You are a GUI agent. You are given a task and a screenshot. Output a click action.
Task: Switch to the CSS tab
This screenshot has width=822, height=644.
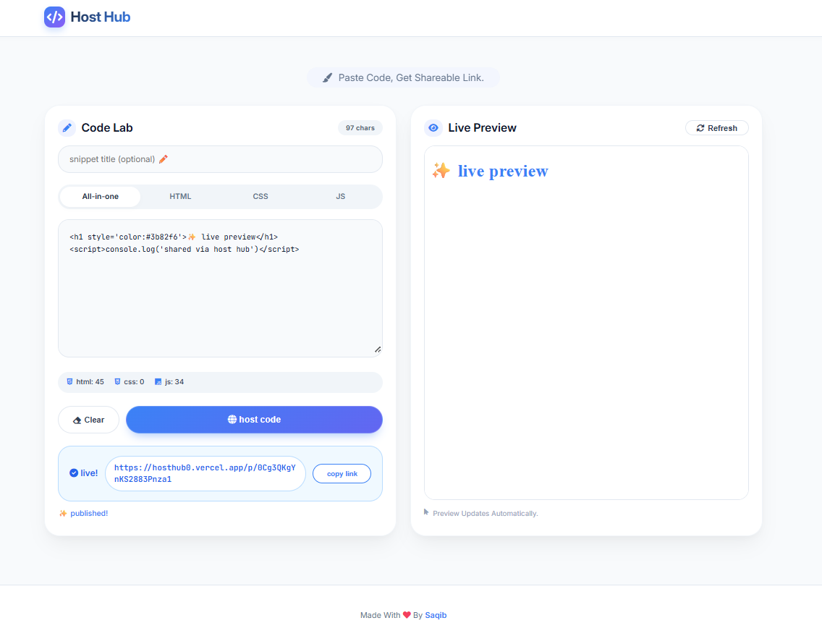click(260, 197)
